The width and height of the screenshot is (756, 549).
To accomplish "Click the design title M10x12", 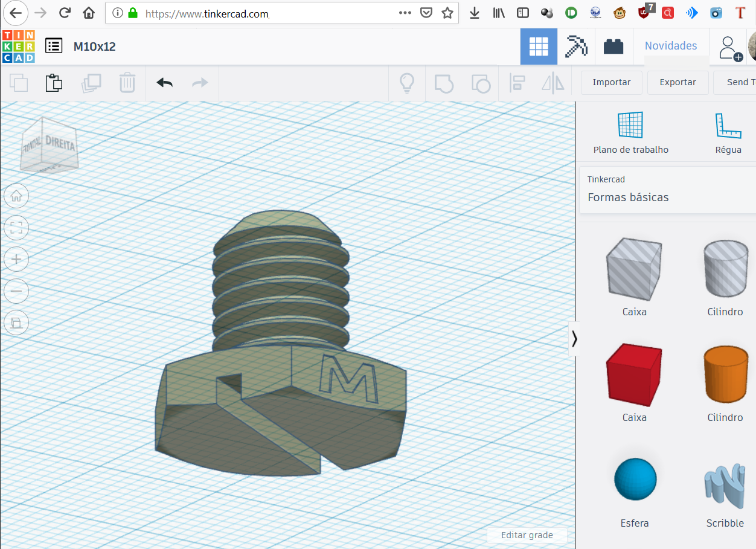I will pos(95,47).
